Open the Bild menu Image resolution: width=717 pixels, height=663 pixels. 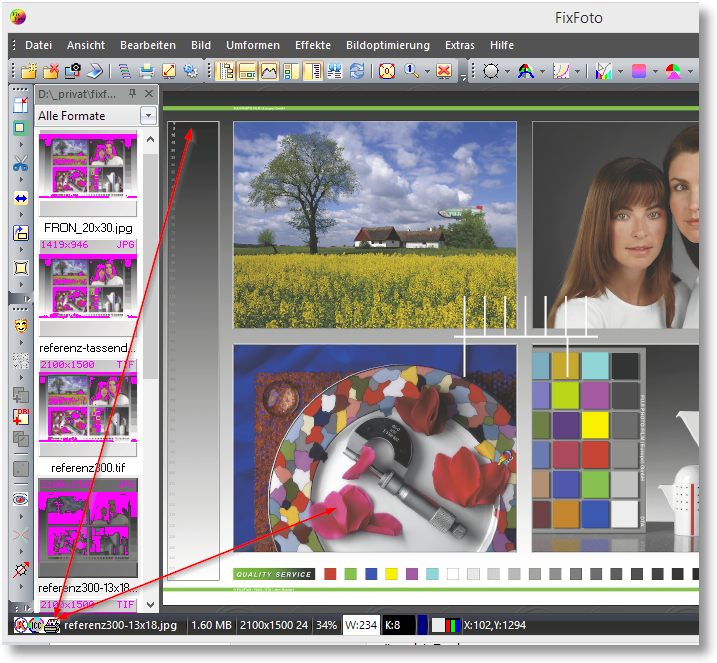(x=201, y=45)
